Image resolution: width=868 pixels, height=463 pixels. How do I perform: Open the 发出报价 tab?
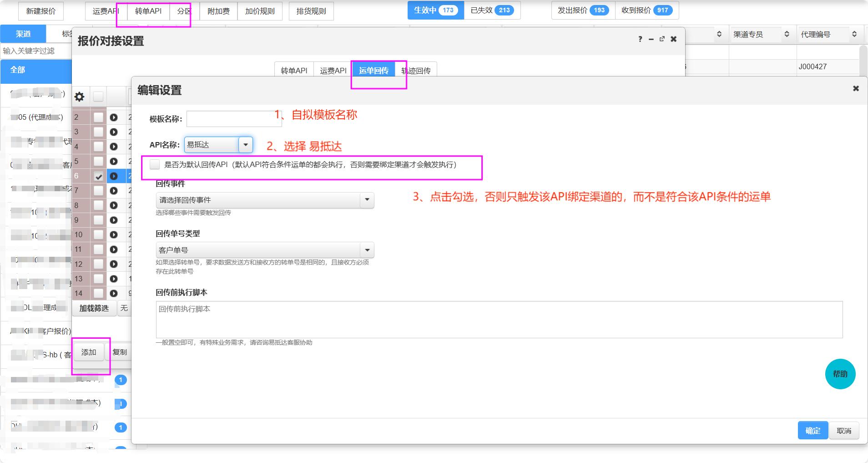coord(583,10)
